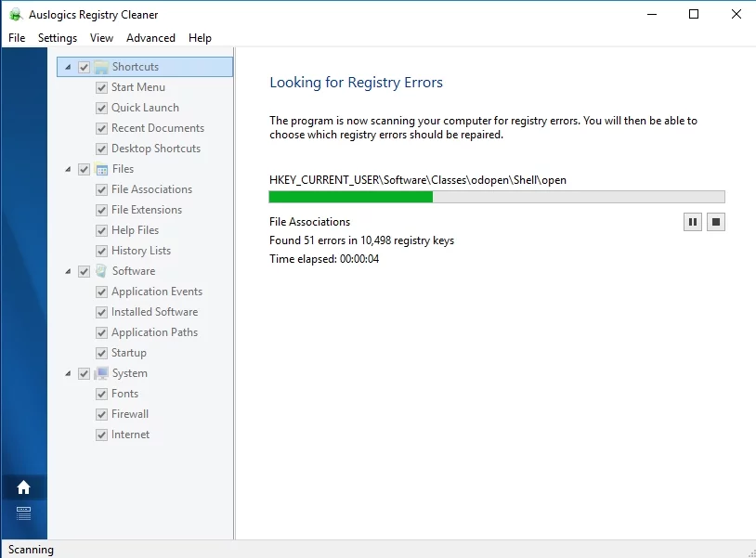Uncheck the Shortcuts category checkbox
The image size is (756, 558).
pyautogui.click(x=84, y=67)
